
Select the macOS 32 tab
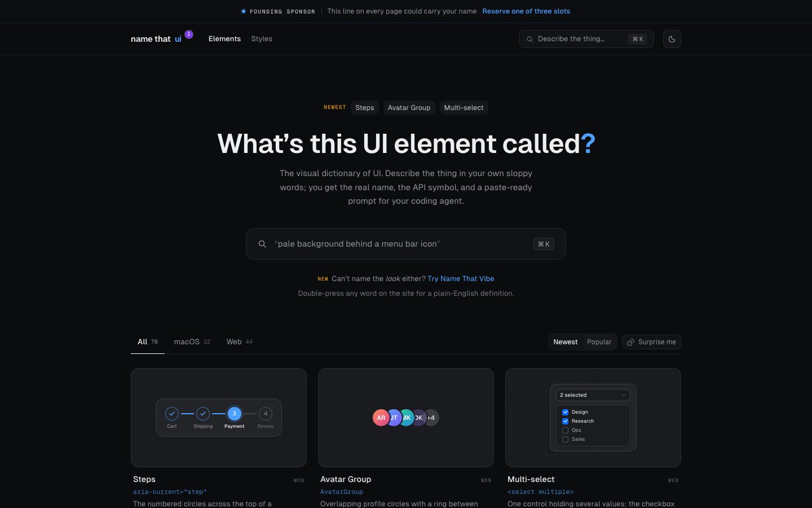(x=192, y=342)
